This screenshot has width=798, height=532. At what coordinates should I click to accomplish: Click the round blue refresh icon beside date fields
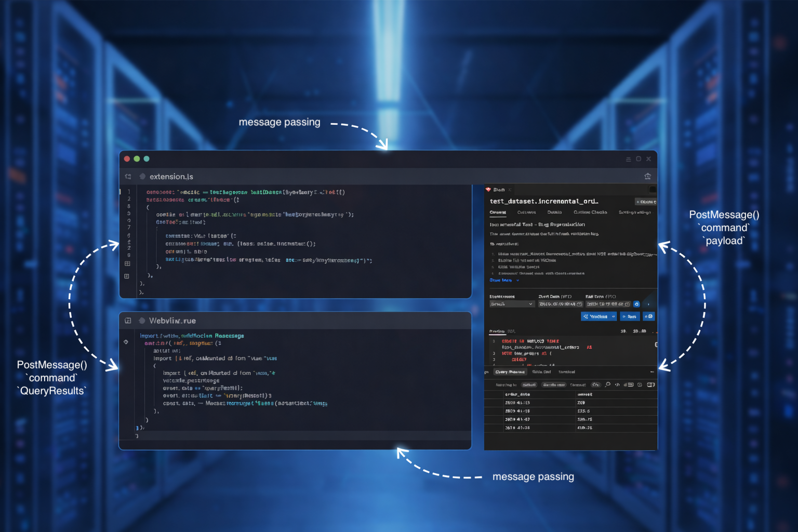click(x=636, y=304)
